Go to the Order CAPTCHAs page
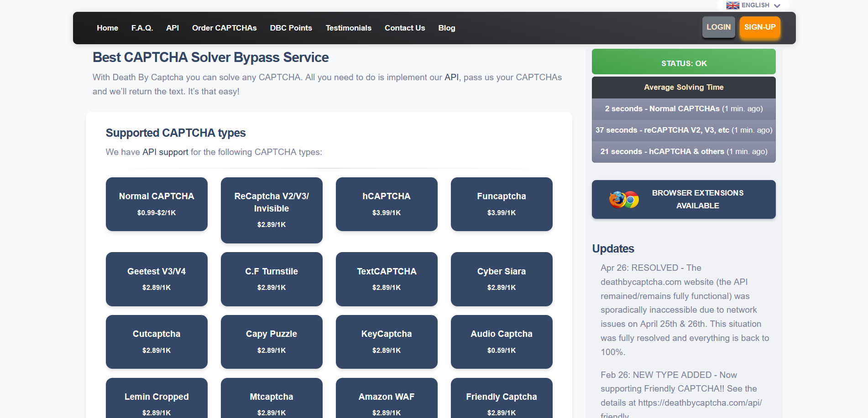Viewport: 868px width, 418px height. coord(224,28)
